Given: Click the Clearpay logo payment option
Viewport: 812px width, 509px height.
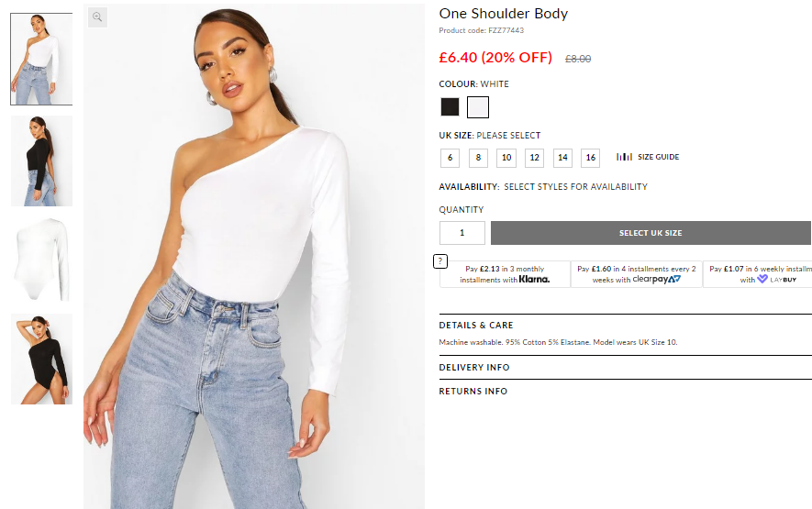Looking at the screenshot, I should [x=656, y=280].
